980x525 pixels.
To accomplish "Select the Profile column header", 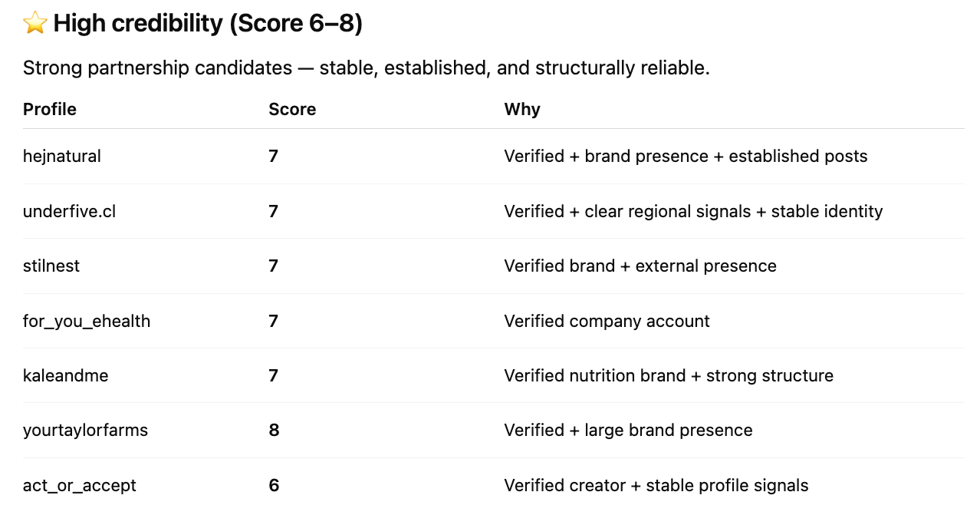I will click(x=50, y=109).
